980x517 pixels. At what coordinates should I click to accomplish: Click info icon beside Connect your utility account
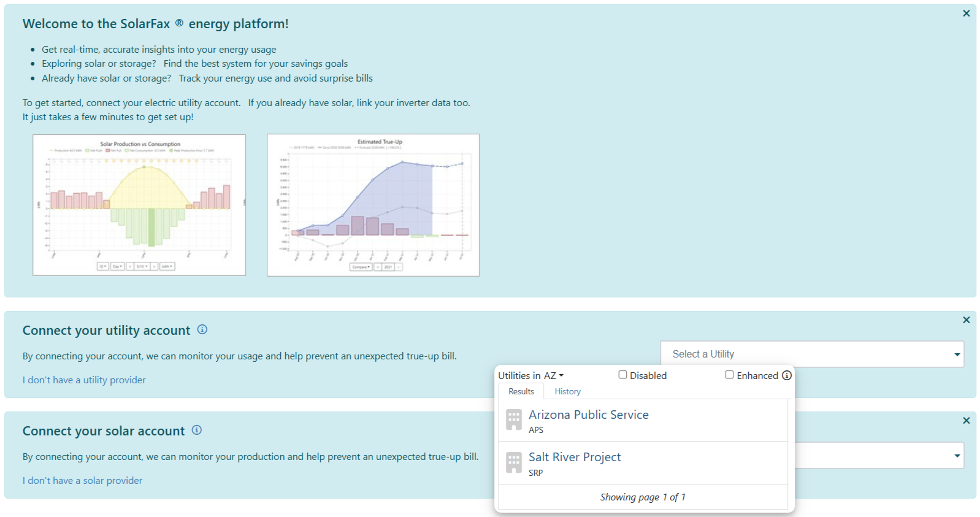[202, 330]
